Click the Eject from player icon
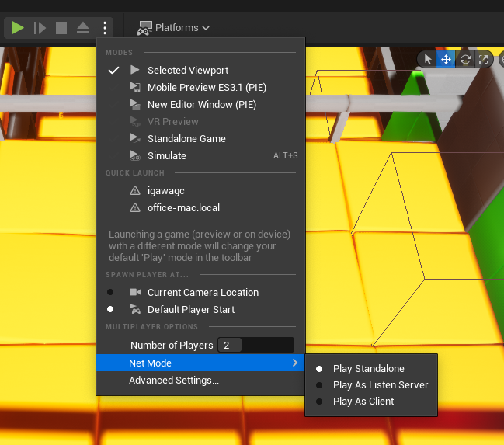 pyautogui.click(x=82, y=28)
